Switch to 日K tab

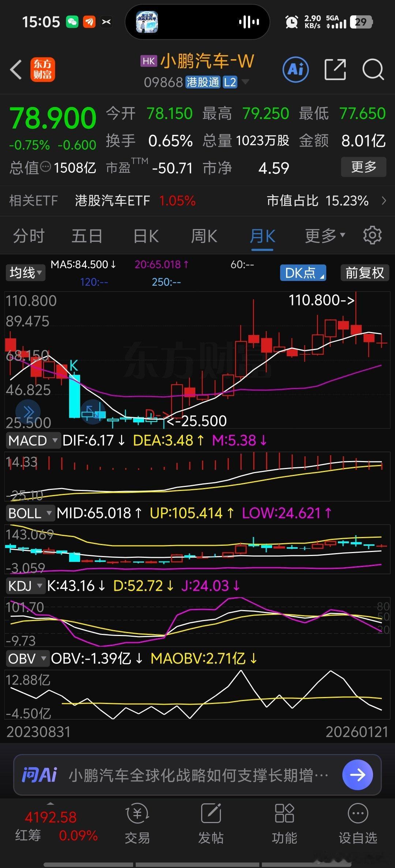click(x=146, y=236)
